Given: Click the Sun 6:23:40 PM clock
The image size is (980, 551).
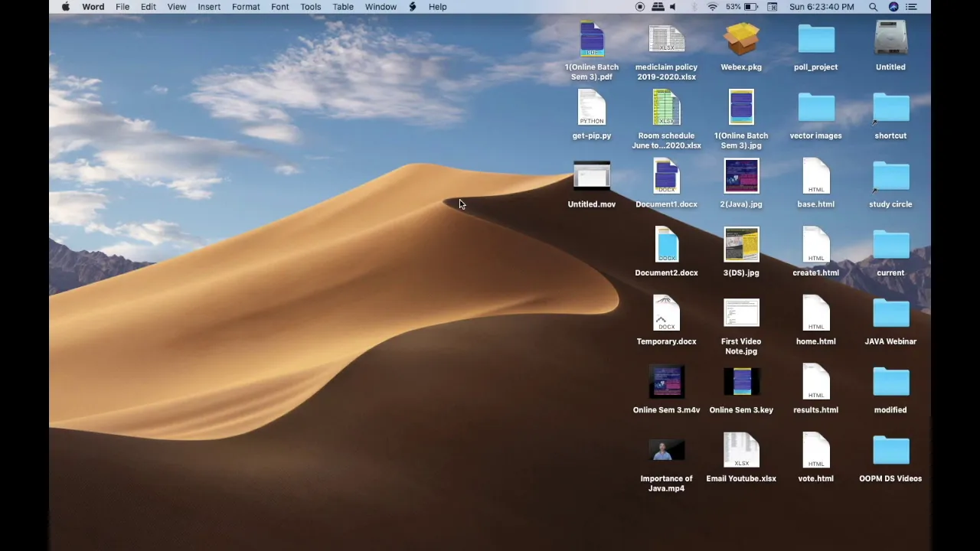Looking at the screenshot, I should point(822,7).
